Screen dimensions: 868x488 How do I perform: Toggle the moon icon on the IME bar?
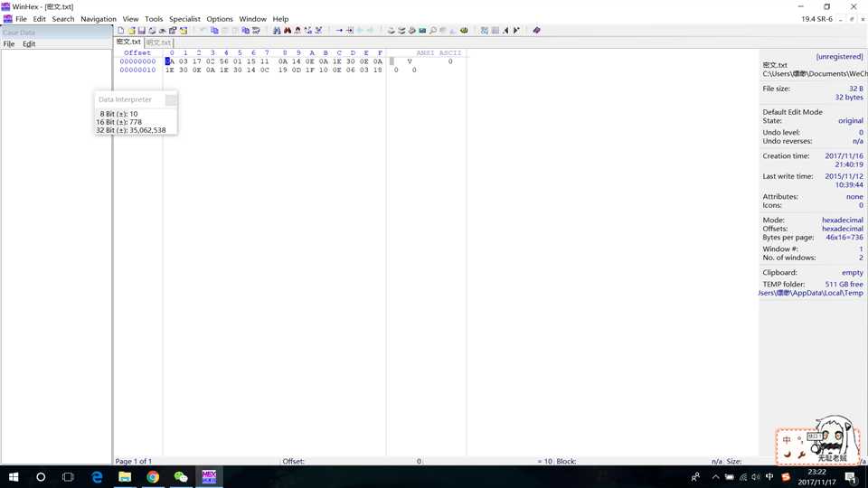787,455
